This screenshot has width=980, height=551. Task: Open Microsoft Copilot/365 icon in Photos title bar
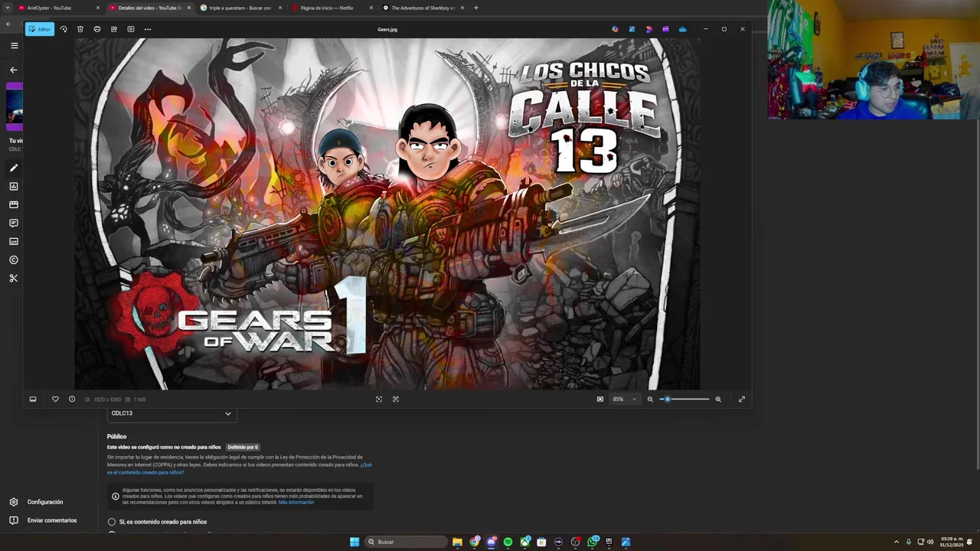coord(615,29)
